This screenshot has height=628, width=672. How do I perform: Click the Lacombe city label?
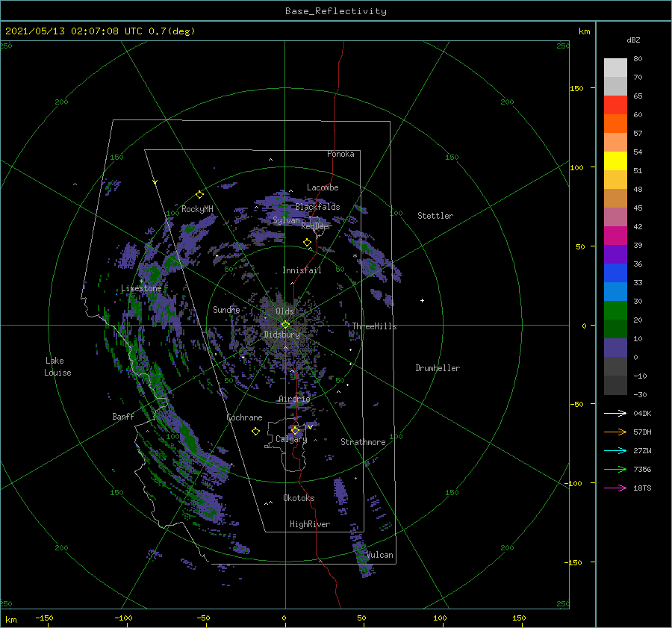[x=323, y=187]
